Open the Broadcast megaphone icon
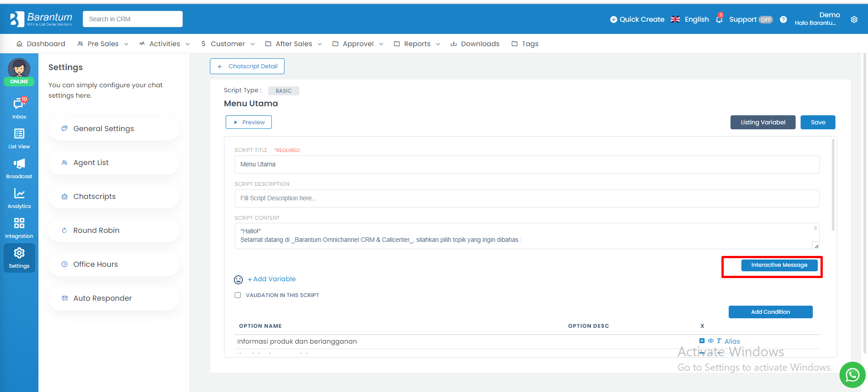This screenshot has height=392, width=868. click(x=19, y=164)
